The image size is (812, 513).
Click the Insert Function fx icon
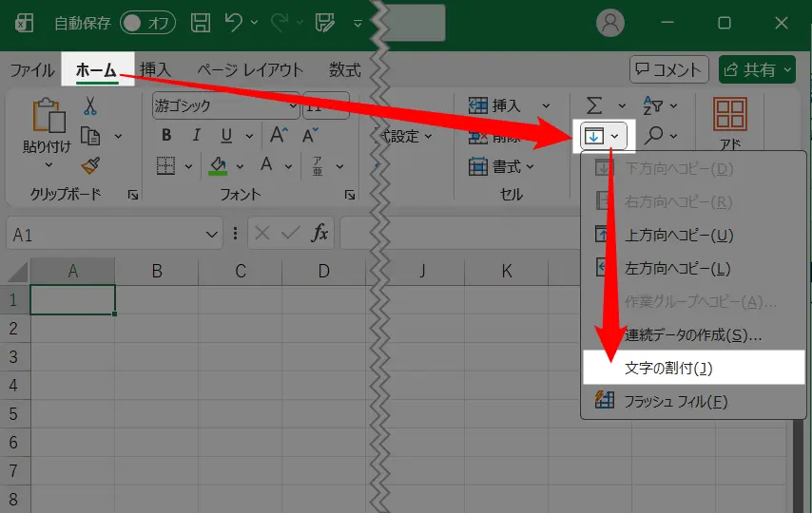click(x=320, y=233)
